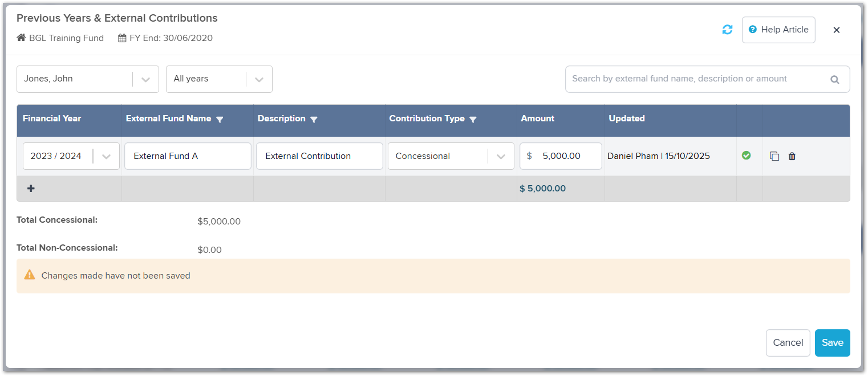This screenshot has height=376, width=868.
Task: Duplicate the External Fund A row
Action: (774, 156)
